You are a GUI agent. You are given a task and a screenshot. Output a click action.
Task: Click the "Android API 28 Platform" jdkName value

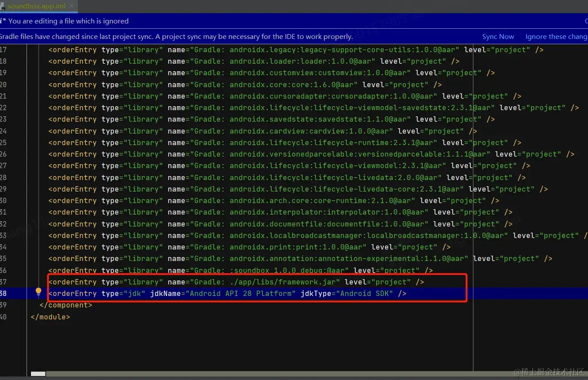coord(241,293)
